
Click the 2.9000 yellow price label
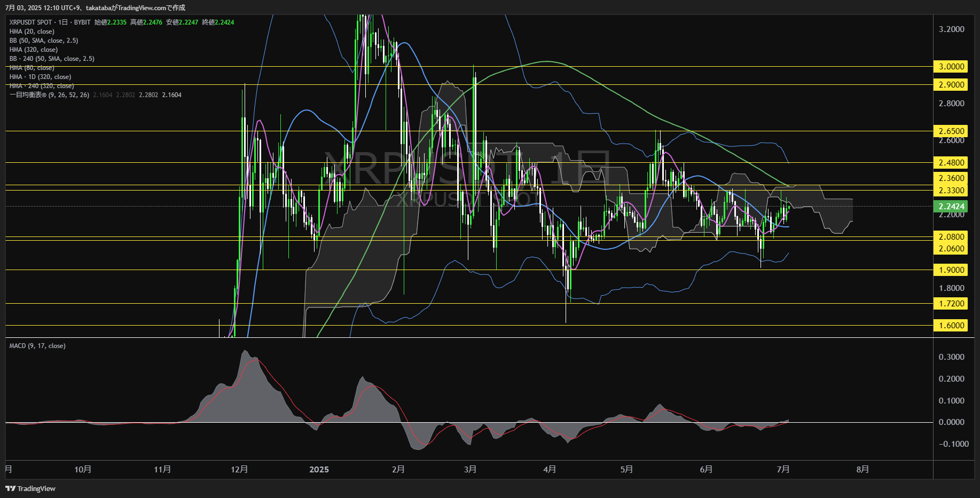(951, 85)
